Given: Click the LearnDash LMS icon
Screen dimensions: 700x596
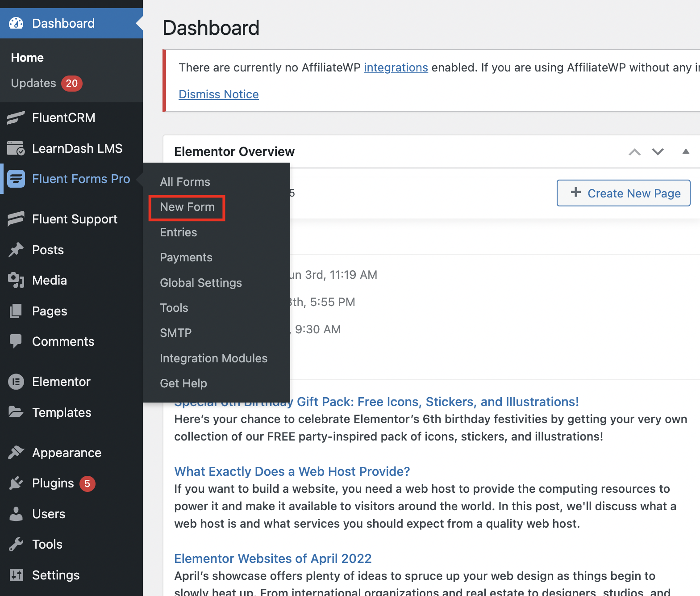Looking at the screenshot, I should 16,148.
